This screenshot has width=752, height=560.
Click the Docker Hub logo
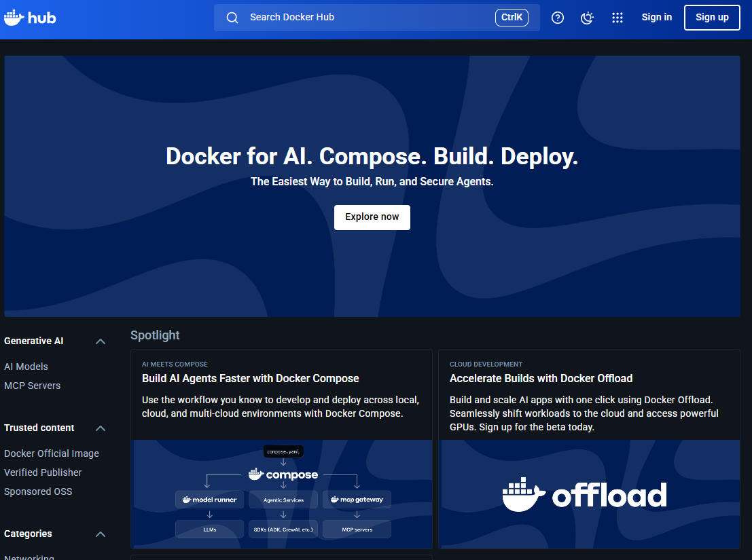pos(30,18)
